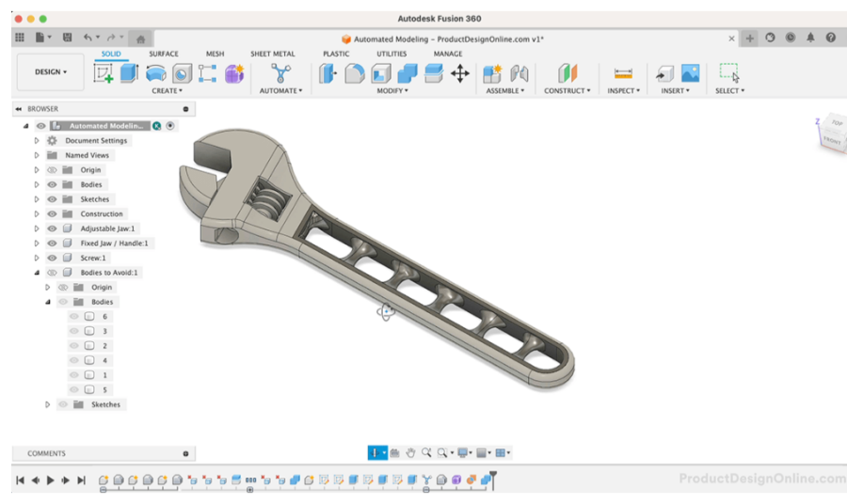
Task: Select the Pan hand tool in navigation bar
Action: click(410, 452)
